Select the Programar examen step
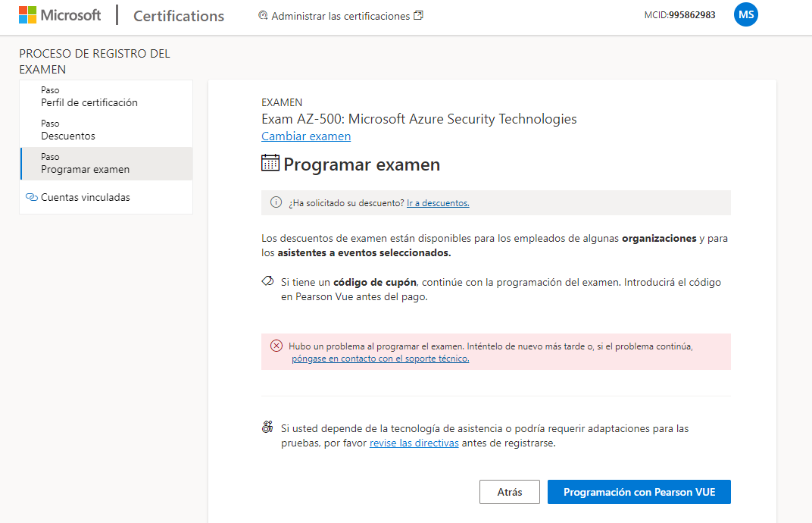This screenshot has height=523, width=812. coord(106,163)
